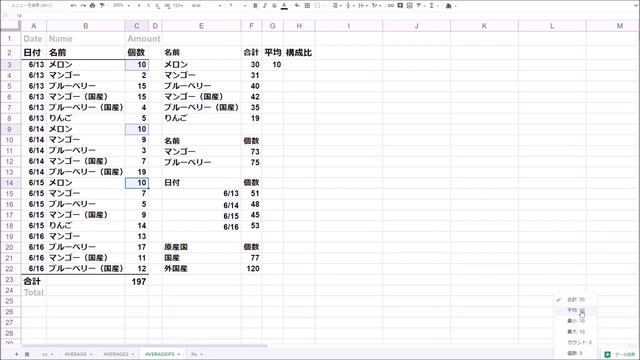640x360 pixels.
Task: Open the fill color picker
Action: tap(297, 6)
